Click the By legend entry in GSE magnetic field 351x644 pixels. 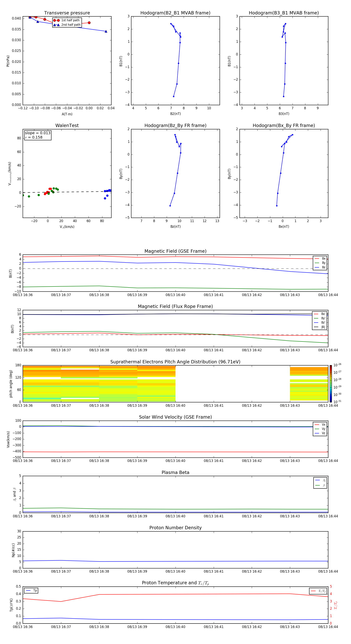point(320,263)
